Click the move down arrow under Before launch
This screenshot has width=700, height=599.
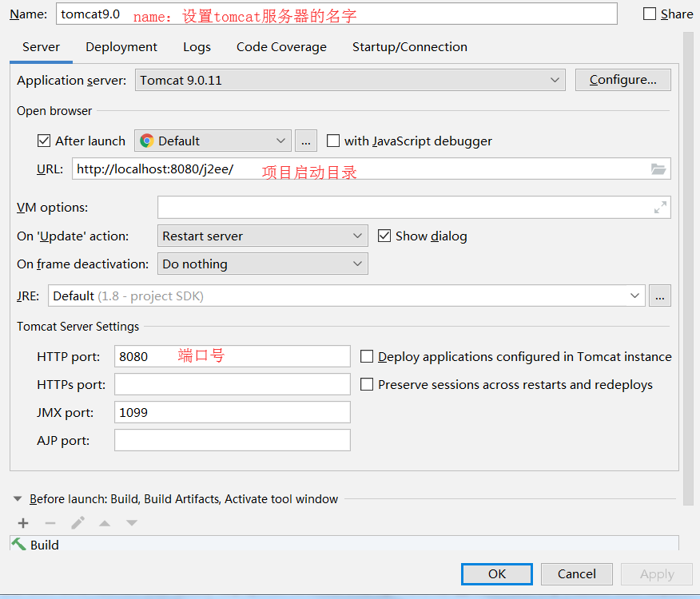coord(132,523)
